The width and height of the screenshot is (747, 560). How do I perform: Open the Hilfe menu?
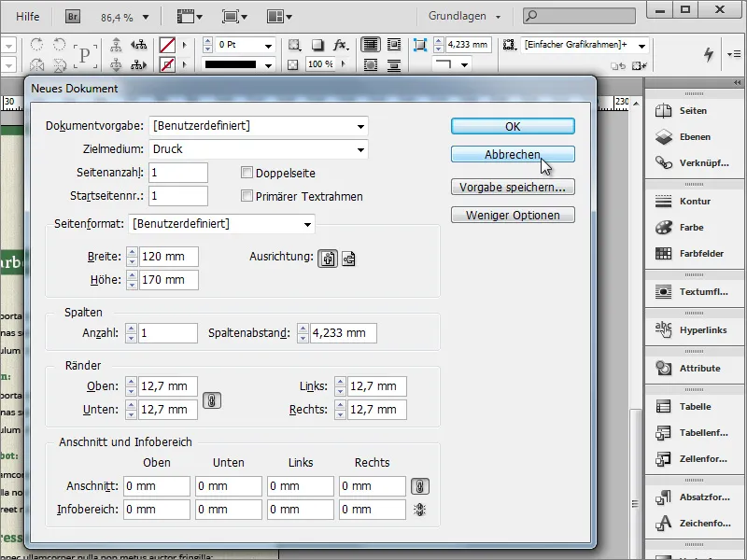point(28,17)
